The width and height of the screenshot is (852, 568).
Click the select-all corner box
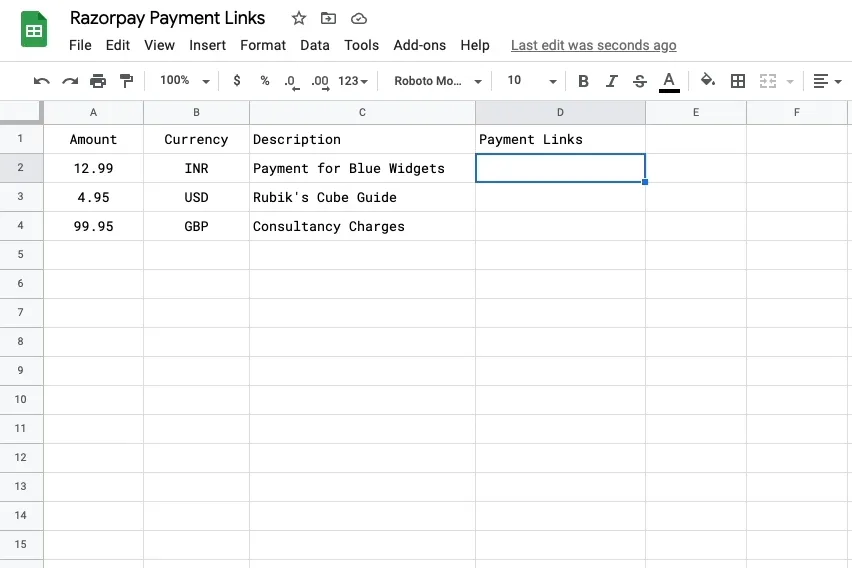(21, 112)
